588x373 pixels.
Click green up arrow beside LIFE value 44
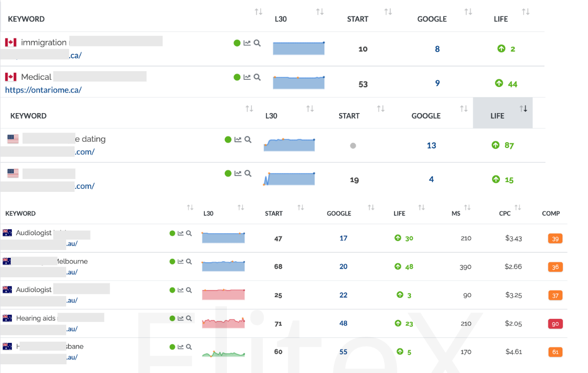pos(499,83)
